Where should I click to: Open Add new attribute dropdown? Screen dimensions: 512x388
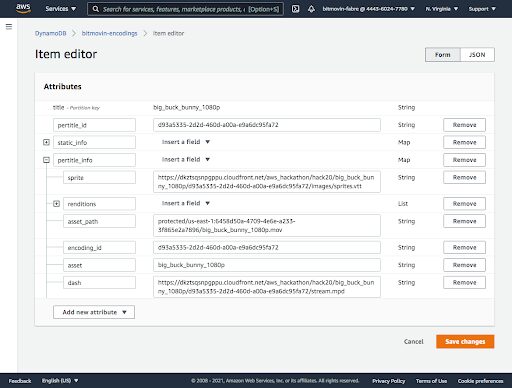click(x=94, y=312)
